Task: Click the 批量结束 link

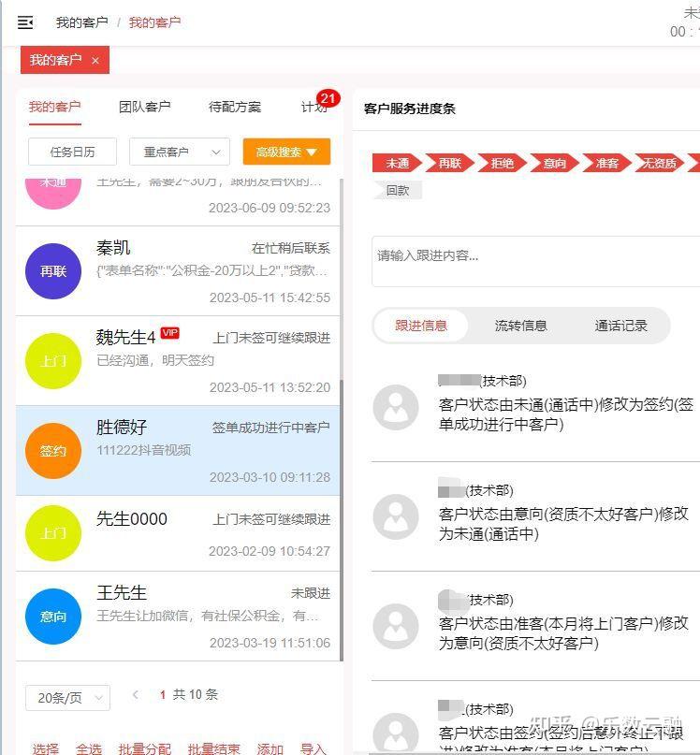Action: (214, 748)
